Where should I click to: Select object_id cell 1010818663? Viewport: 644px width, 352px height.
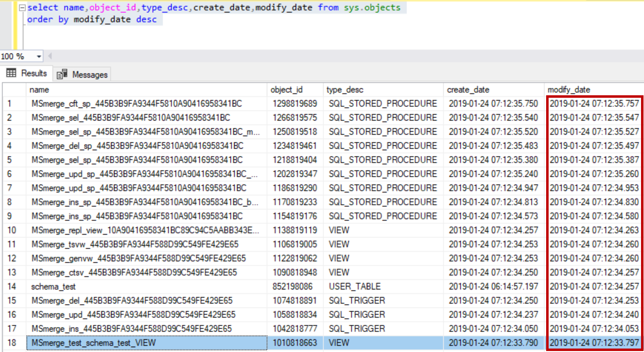click(296, 343)
